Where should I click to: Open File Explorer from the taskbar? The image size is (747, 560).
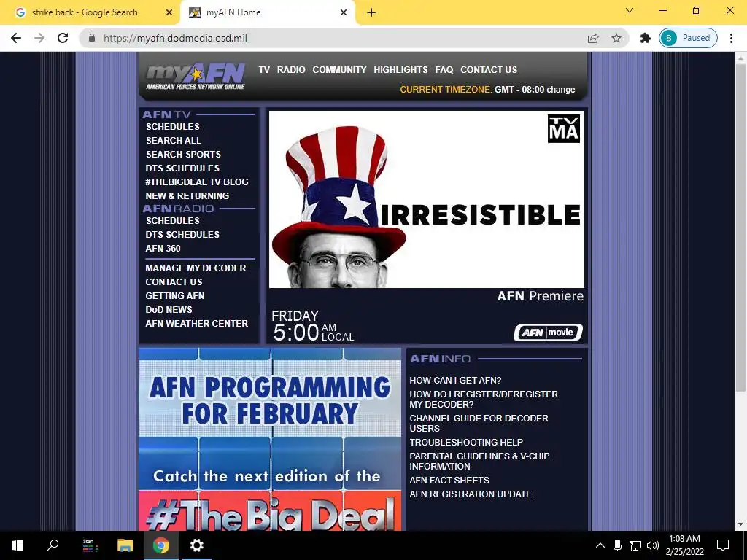125,545
